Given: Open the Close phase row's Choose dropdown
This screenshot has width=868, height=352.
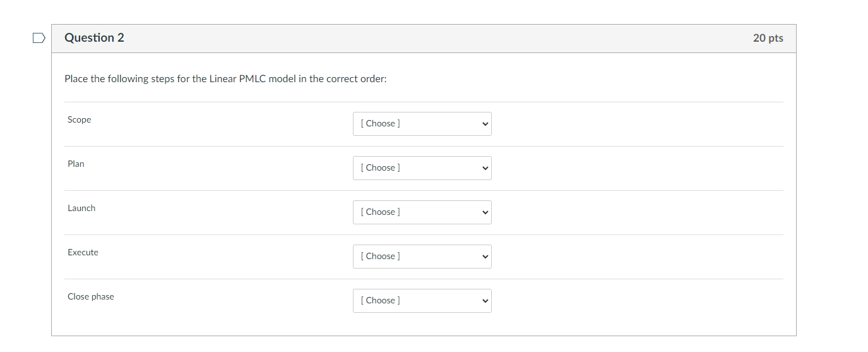Looking at the screenshot, I should point(422,301).
